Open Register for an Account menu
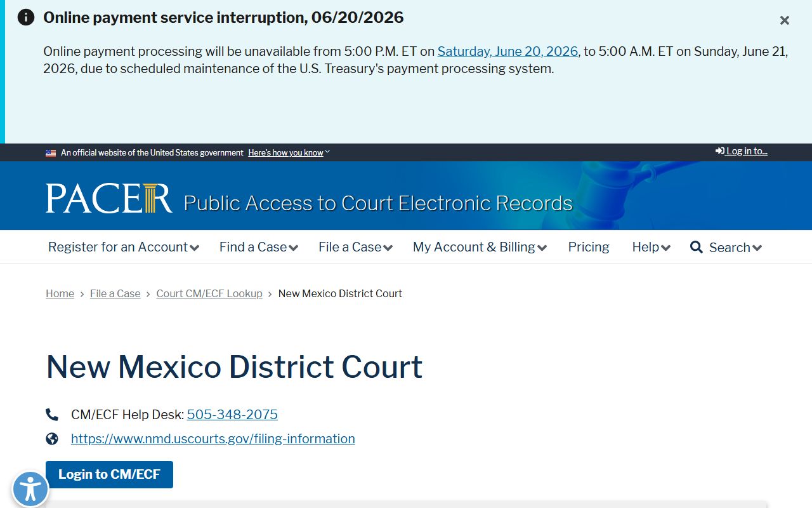The height and width of the screenshot is (508, 812). pos(124,247)
